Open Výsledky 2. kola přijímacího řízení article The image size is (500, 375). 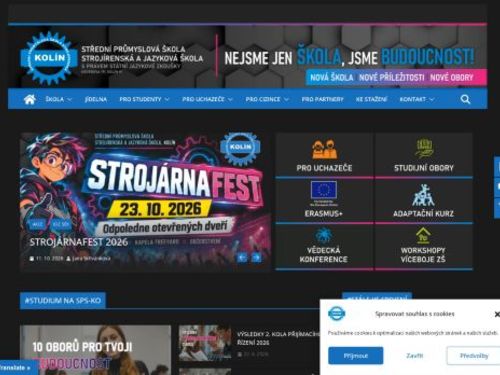click(x=278, y=338)
